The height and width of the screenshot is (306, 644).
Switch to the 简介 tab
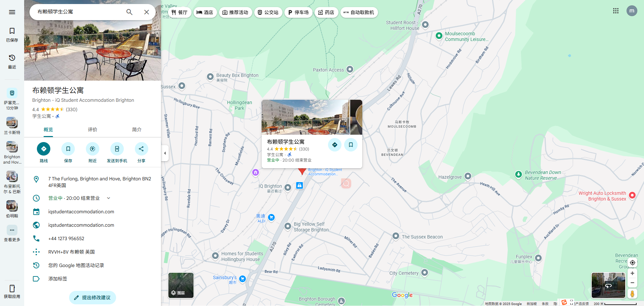click(x=137, y=130)
